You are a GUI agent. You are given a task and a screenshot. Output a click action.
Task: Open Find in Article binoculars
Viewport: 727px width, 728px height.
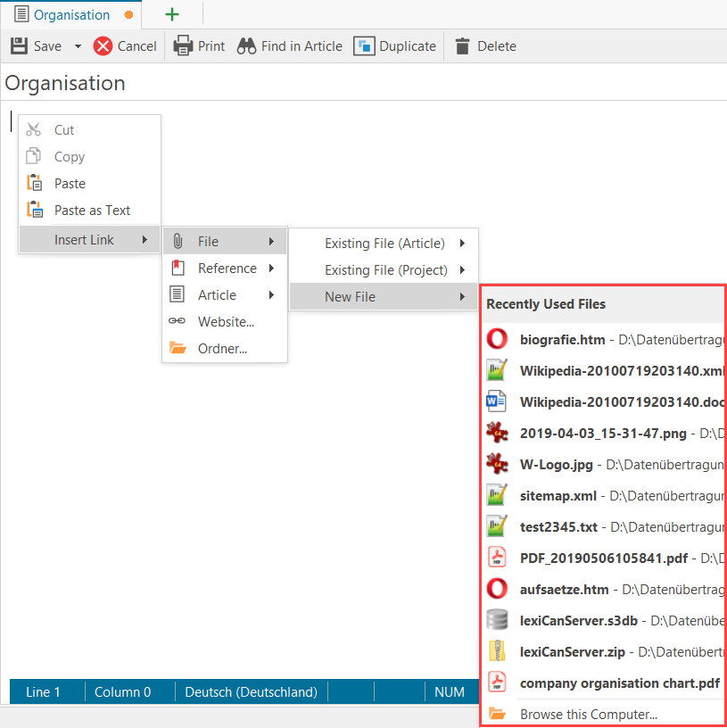pos(246,45)
